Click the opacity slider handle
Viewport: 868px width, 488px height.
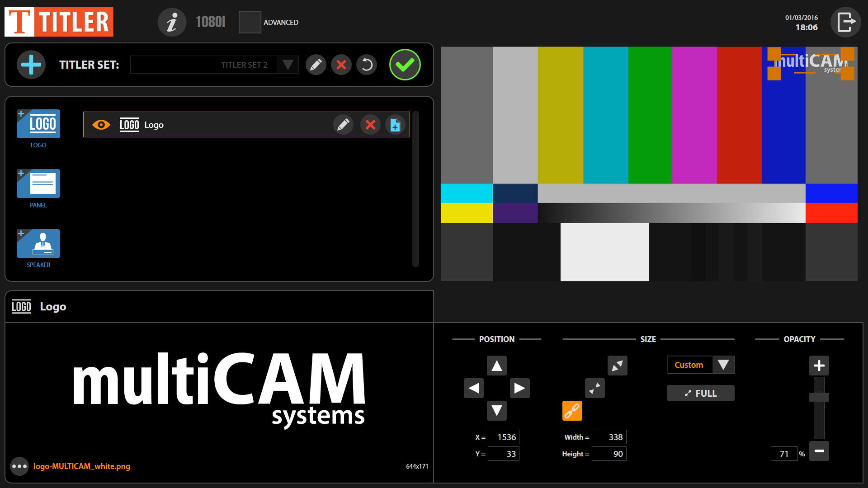pos(819,397)
